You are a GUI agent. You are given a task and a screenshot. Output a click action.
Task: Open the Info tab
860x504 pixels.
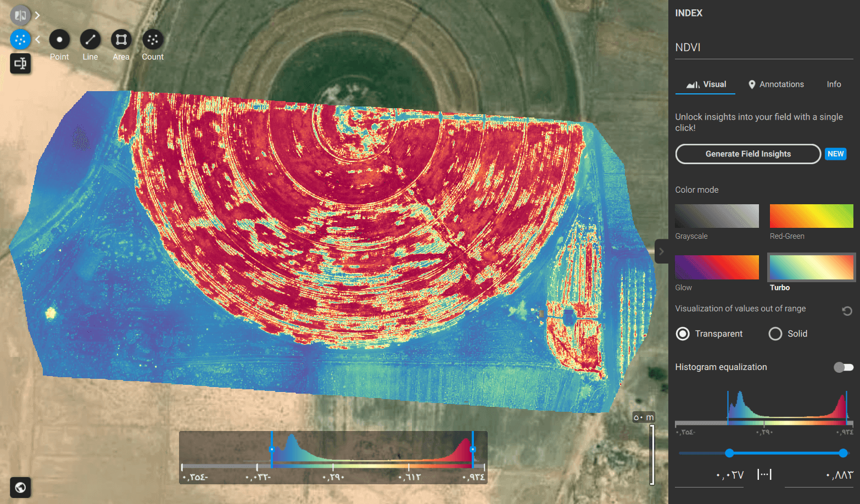[x=834, y=84]
